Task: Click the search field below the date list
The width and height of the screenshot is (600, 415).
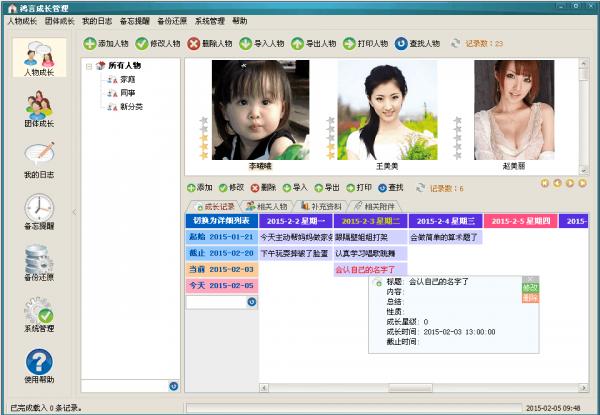Action: [x=215, y=302]
